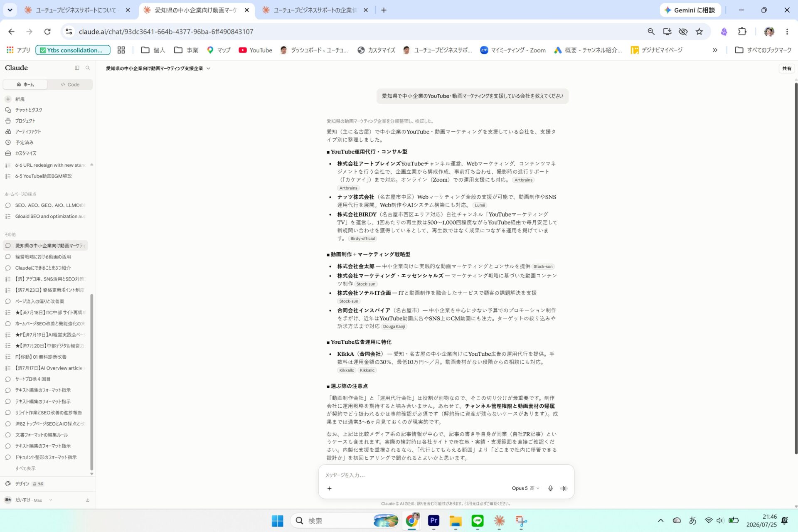Open chat Claudeにできることを3つ紹介
Image resolution: width=798 pixels, height=532 pixels.
coord(45,268)
